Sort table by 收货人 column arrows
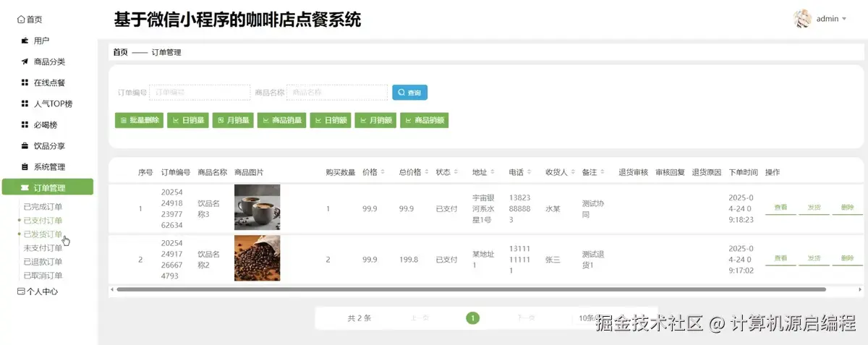The height and width of the screenshot is (345, 868). tap(573, 172)
